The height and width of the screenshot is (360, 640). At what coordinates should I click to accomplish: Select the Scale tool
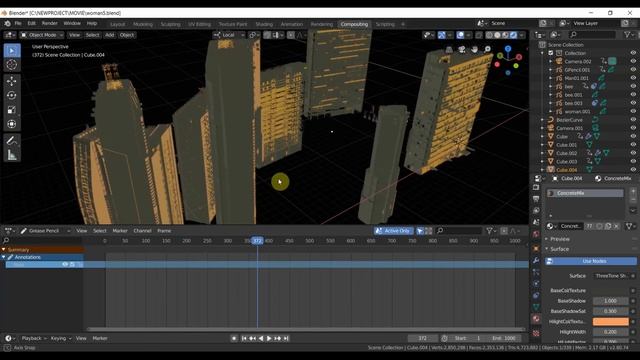(12, 109)
